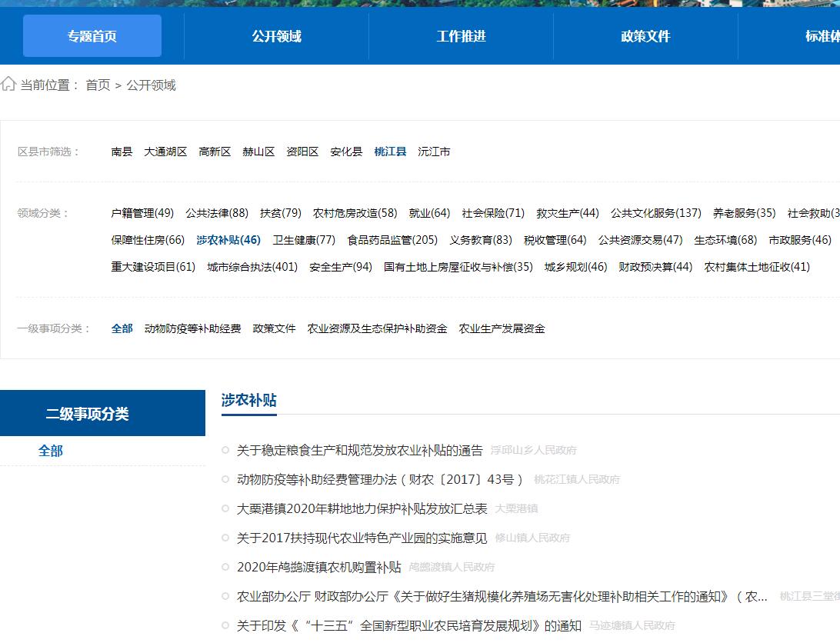
Task: Click the 首页 breadcrumb link
Action: coord(98,85)
